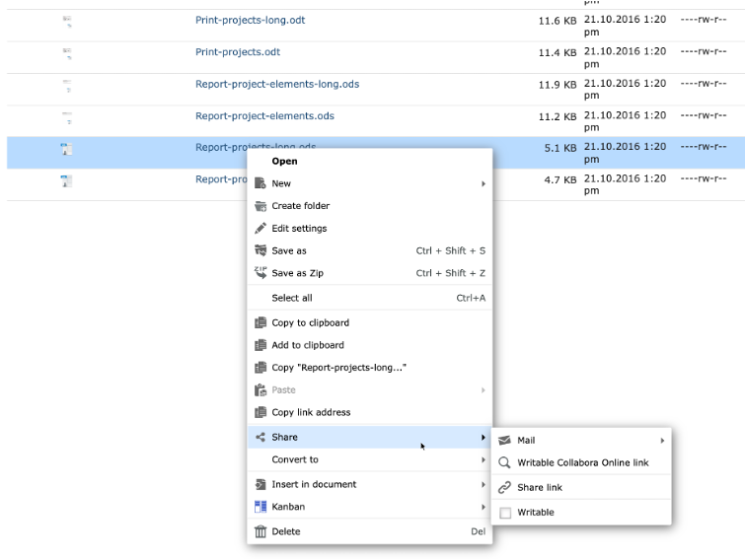Click the file icon of Print-projects.odt row

[66, 52]
